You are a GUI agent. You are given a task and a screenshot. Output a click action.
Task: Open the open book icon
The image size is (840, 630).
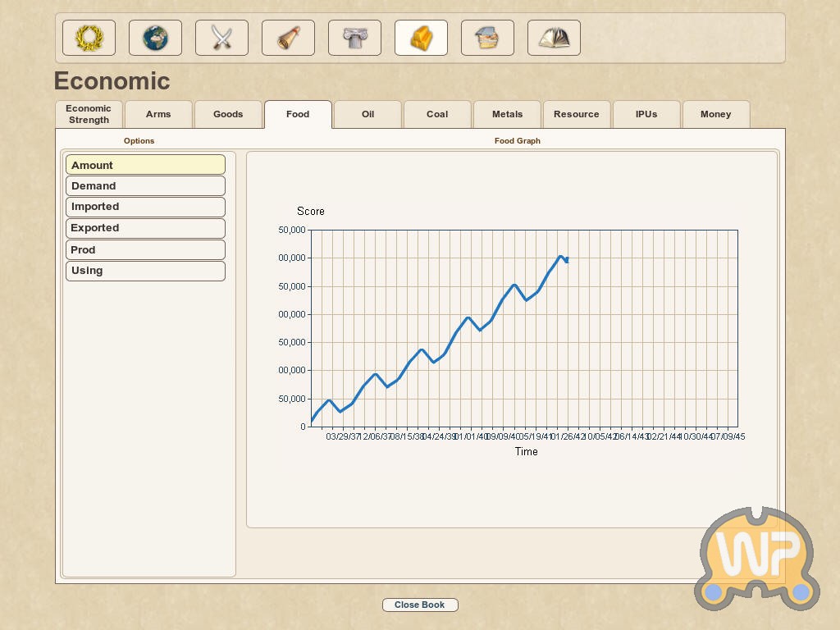click(554, 38)
